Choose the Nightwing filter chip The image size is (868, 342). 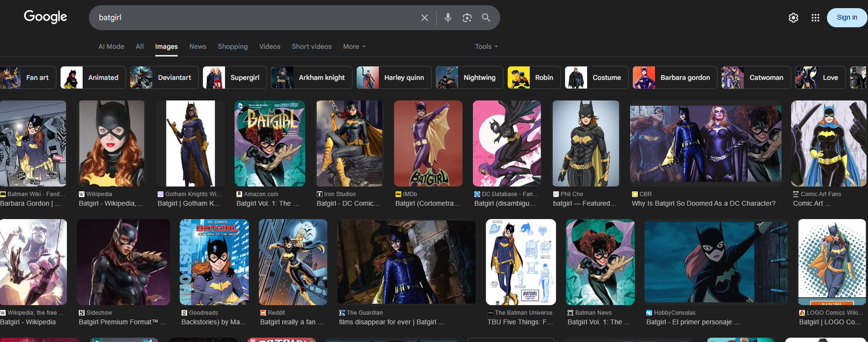point(470,77)
